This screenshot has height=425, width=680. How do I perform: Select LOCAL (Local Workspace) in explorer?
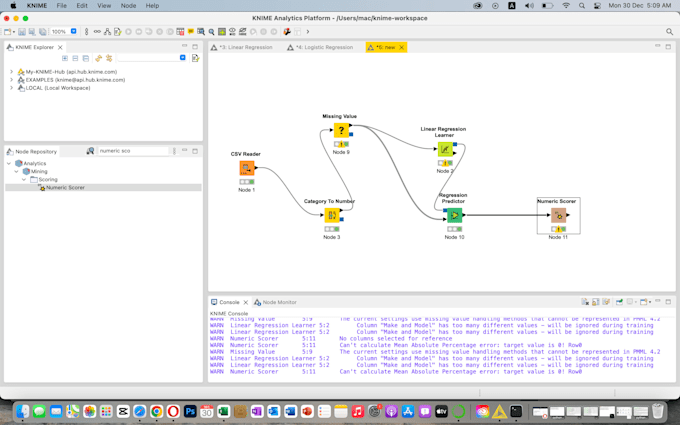58,88
